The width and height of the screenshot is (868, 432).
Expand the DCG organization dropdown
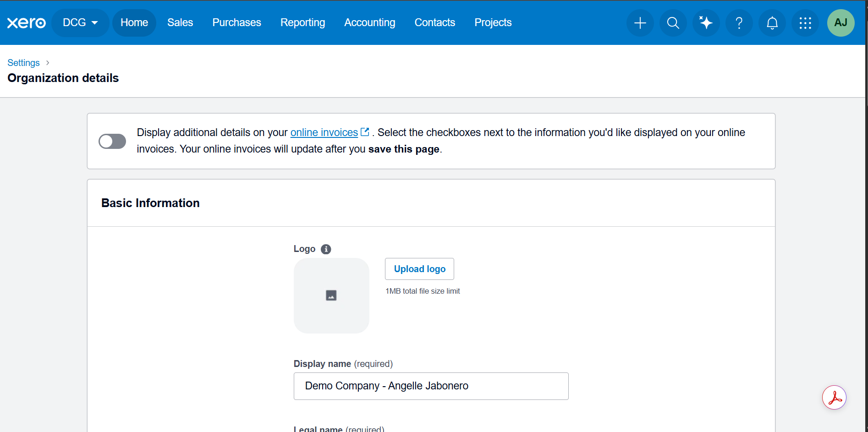(80, 23)
